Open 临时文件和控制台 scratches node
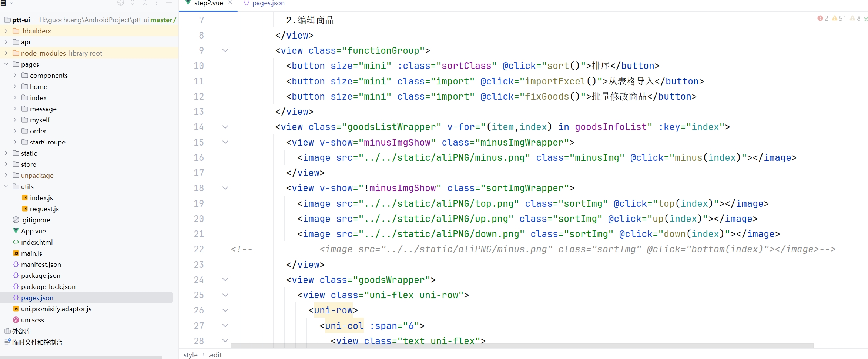Viewport: 868px width, 359px height. point(37,342)
